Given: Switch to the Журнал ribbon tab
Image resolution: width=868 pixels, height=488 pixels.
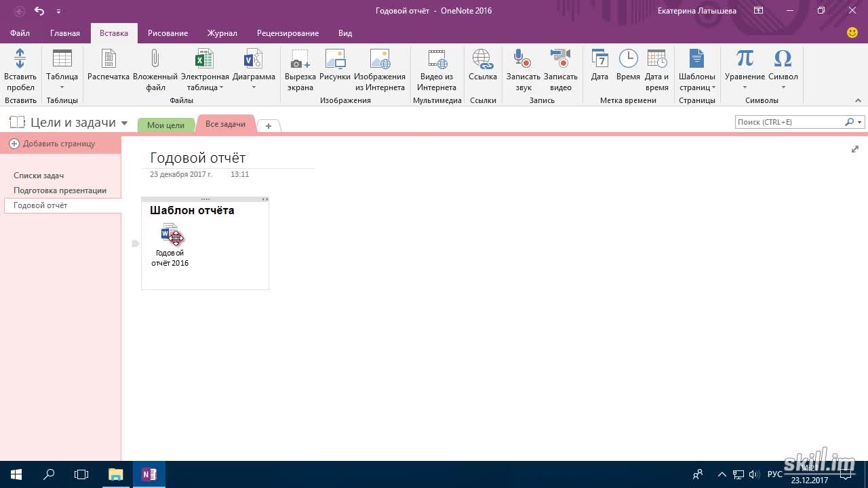Looking at the screenshot, I should point(222,33).
